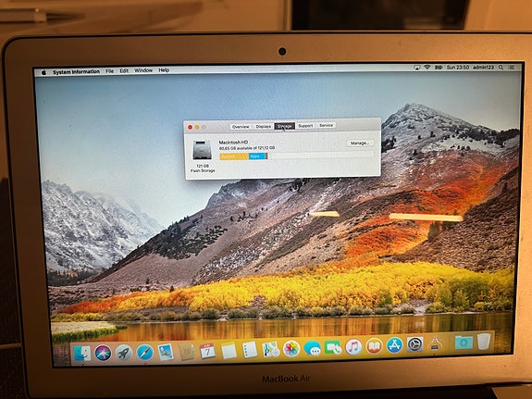Select the Support tab
532x399 pixels.
[305, 126]
